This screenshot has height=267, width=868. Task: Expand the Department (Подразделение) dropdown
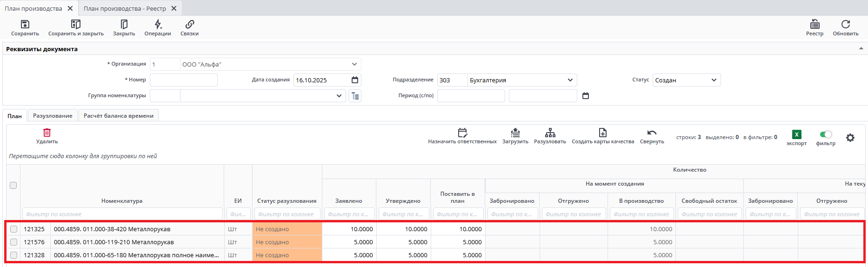tap(570, 80)
